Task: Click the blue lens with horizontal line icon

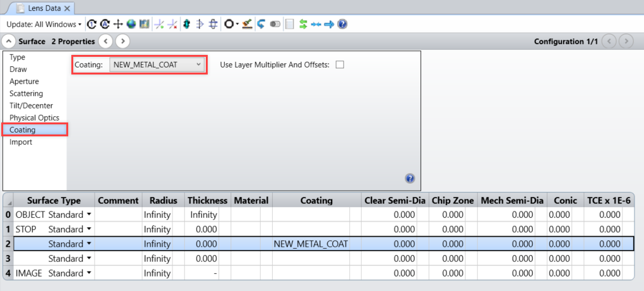Action: tap(200, 25)
